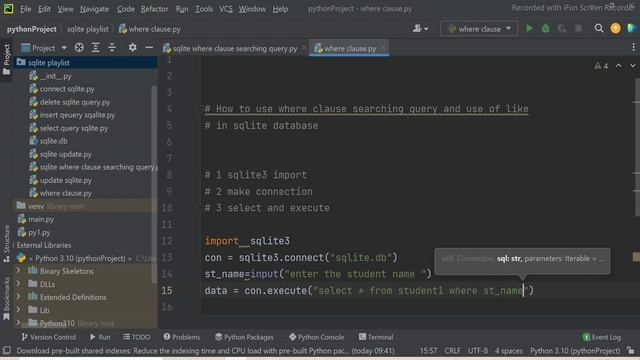Click Collapse All icon in Project panel
The width and height of the screenshot is (640, 360).
point(112,48)
